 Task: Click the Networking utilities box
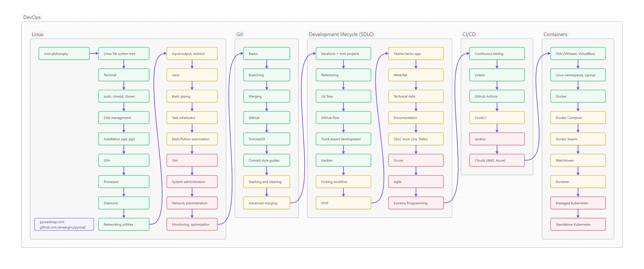point(124,224)
